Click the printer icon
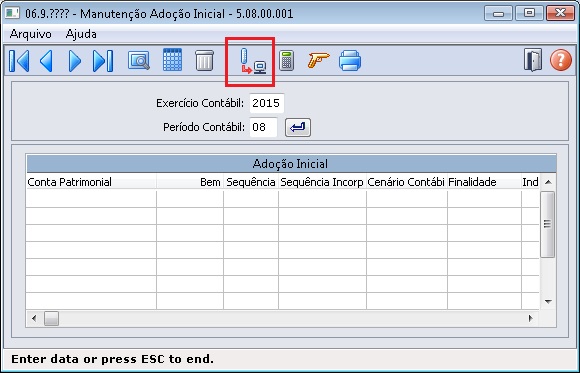 pyautogui.click(x=350, y=60)
